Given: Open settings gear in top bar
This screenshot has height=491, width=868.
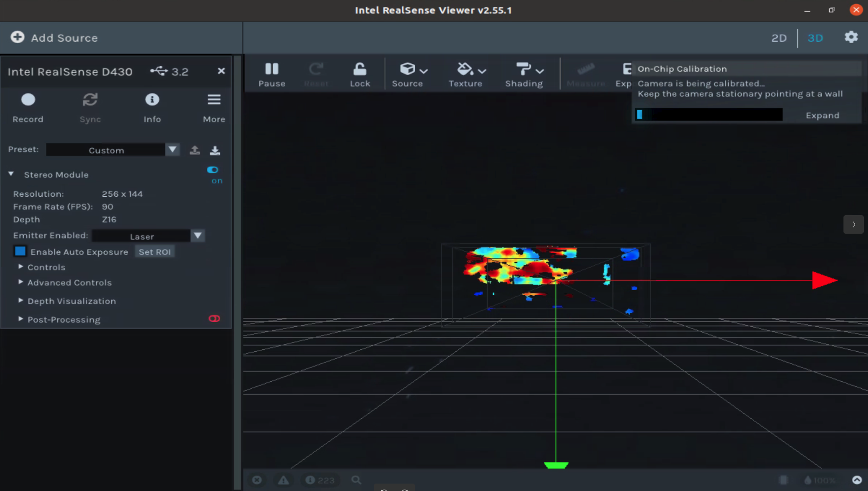Looking at the screenshot, I should coord(851,37).
